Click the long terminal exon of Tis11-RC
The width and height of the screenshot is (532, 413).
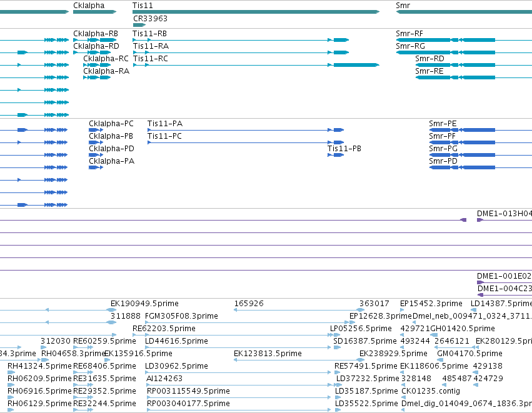[x=356, y=65]
